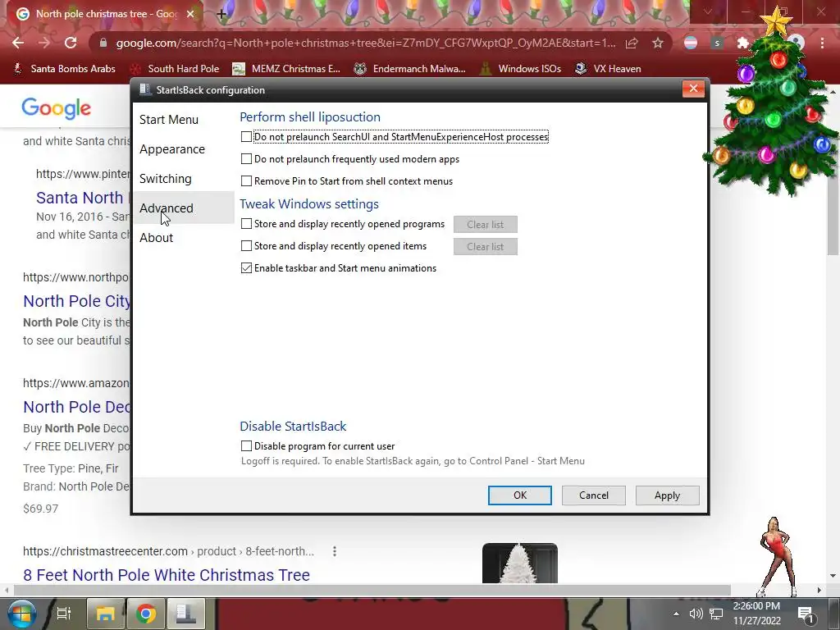Viewport: 840px width, 630px height.
Task: Go back in Chrome with back arrow
Action: 18,43
